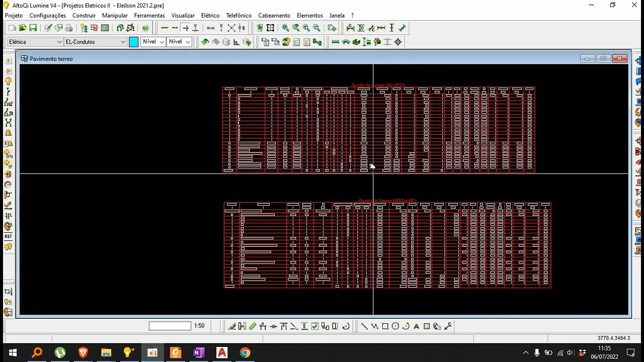The height and width of the screenshot is (362, 644).
Task: Open Chrome from the taskbar
Action: point(245,352)
